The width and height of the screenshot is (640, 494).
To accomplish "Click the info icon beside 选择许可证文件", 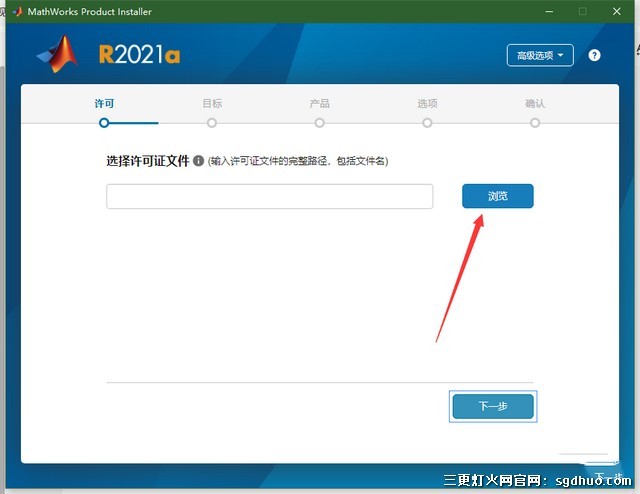I will (198, 161).
